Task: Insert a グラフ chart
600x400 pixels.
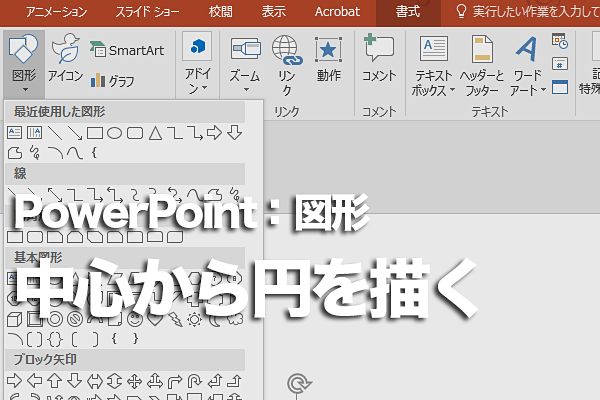Action: pyautogui.click(x=112, y=81)
